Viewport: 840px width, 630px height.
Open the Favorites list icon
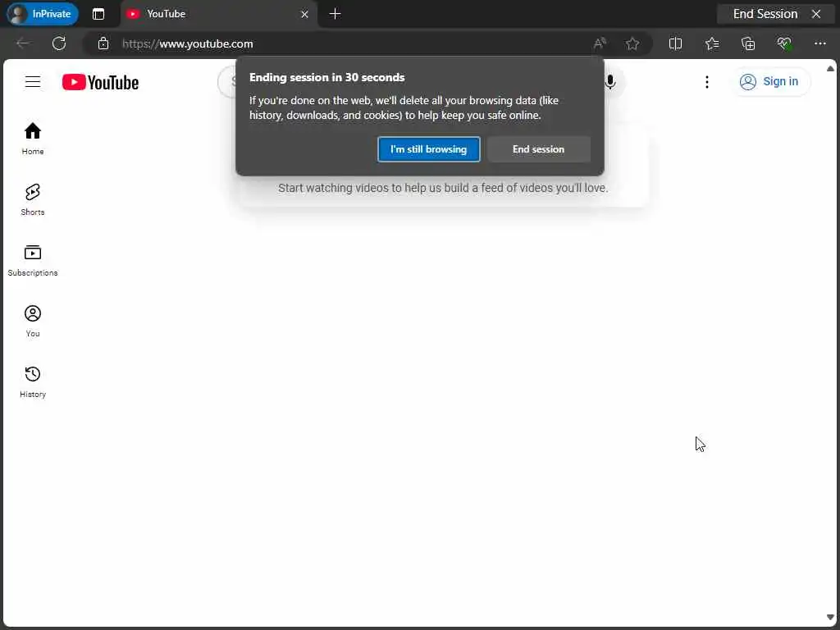[712, 43]
